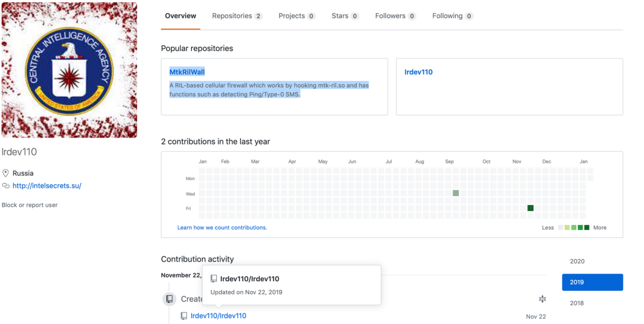Click the 'Updated on Nov 22, 2019' text
This screenshot has height=324, width=644.
[246, 292]
